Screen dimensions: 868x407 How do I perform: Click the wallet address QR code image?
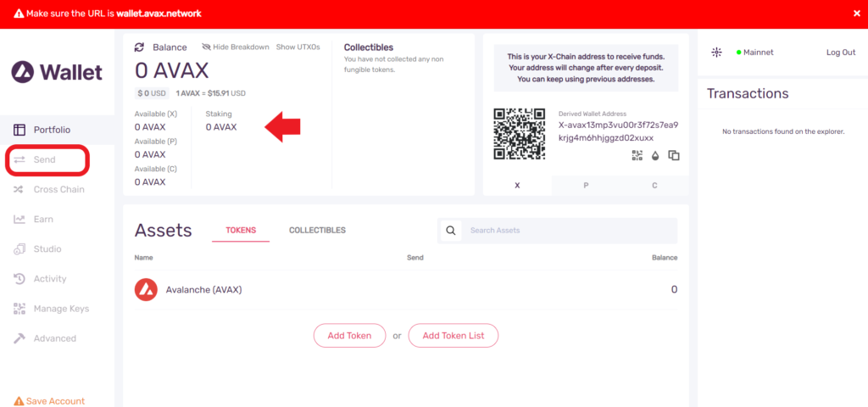[x=520, y=134]
